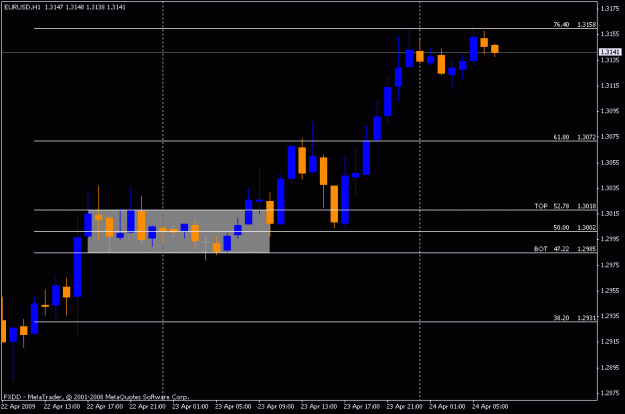Image resolution: width=625 pixels, height=414 pixels.
Task: Click price scale value 1.3175
Action: click(x=610, y=8)
